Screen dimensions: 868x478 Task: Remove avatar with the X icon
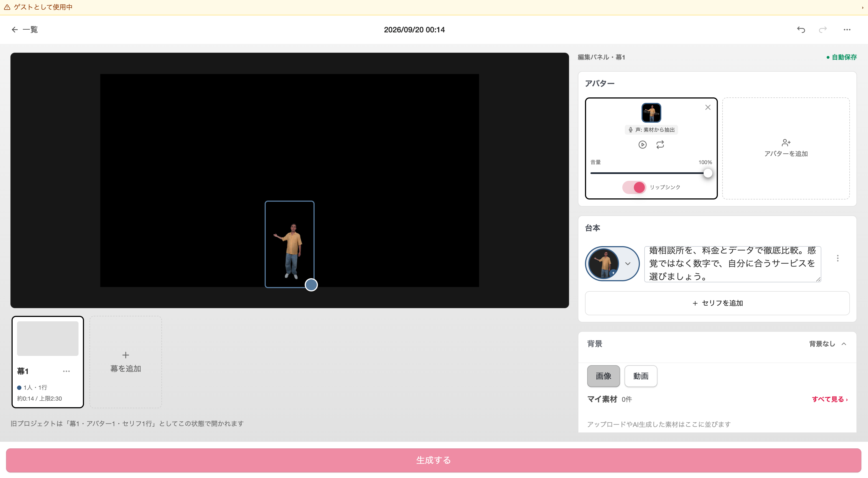[x=708, y=107]
